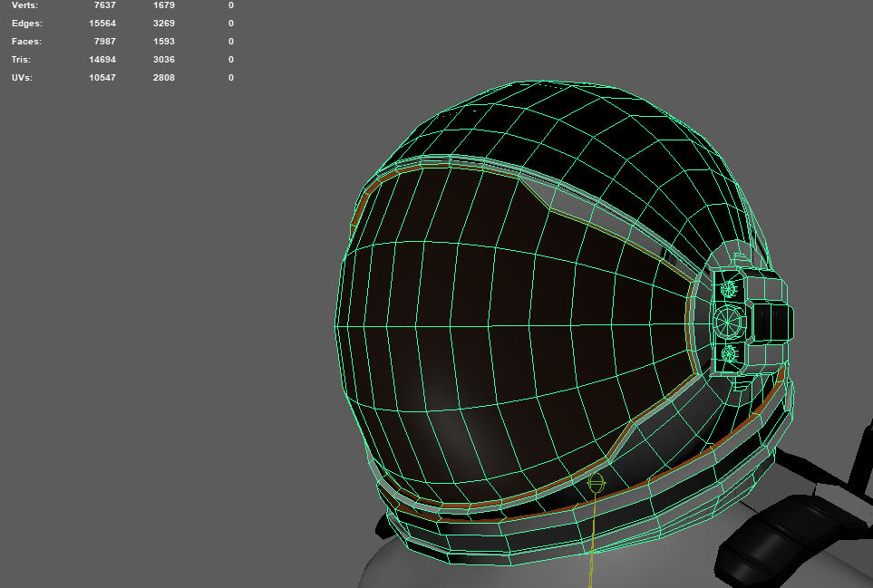Select the UVs total value 10547

102,77
